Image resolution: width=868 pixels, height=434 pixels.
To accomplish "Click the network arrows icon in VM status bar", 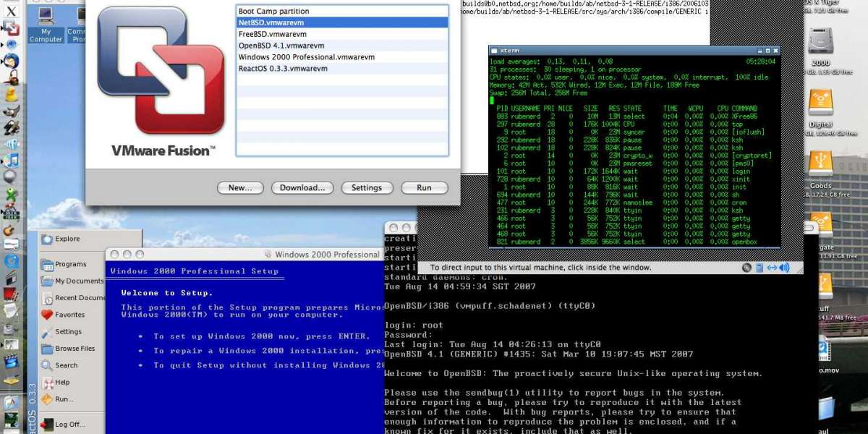I will (771, 268).
